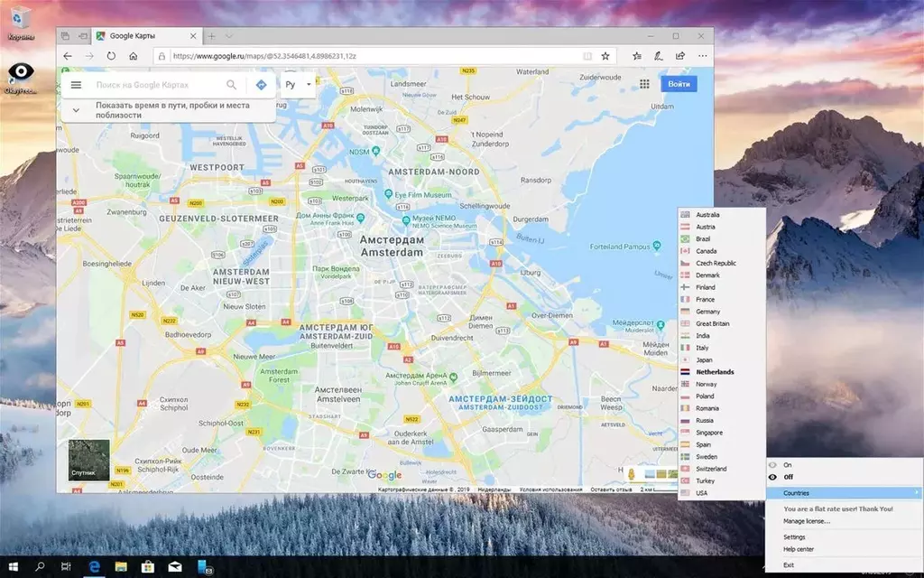Open the Edge settings and more menu
Image resolution: width=924 pixels, height=578 pixels.
(x=702, y=56)
